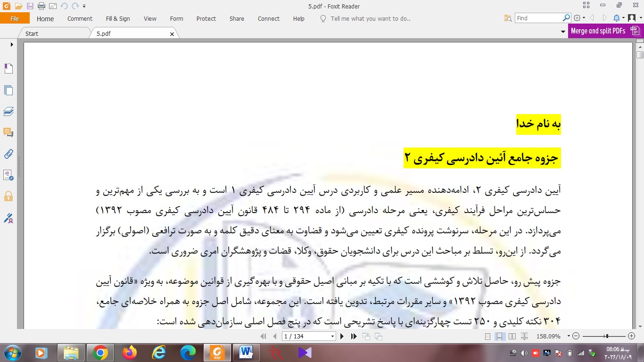Open the Layers panel in the sidebar

(x=8, y=112)
